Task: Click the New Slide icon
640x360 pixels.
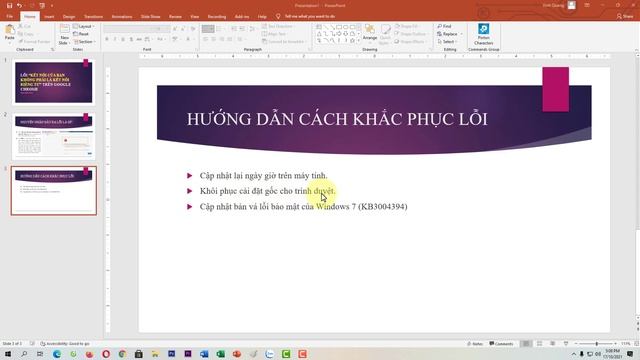Action: 64,34
